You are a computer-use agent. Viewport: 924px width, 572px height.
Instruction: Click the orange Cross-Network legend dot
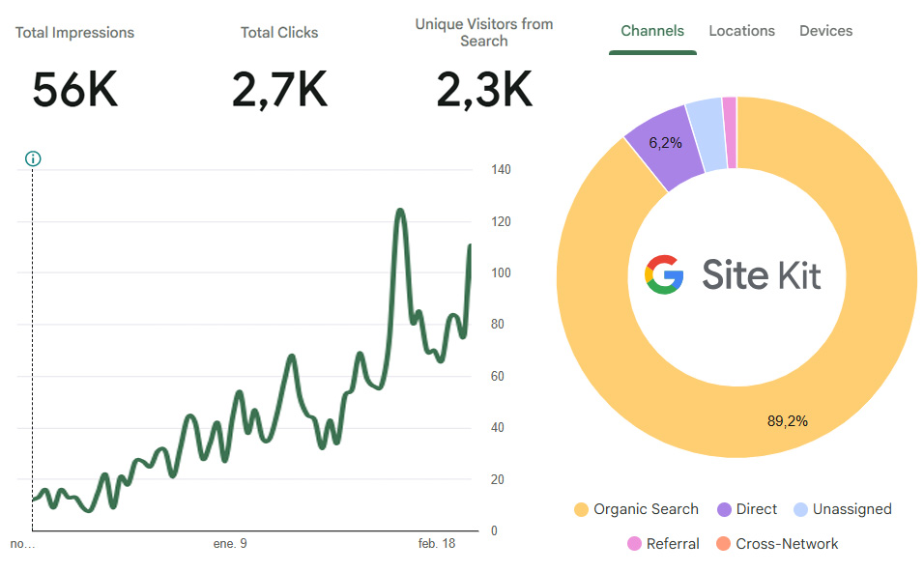tap(724, 544)
